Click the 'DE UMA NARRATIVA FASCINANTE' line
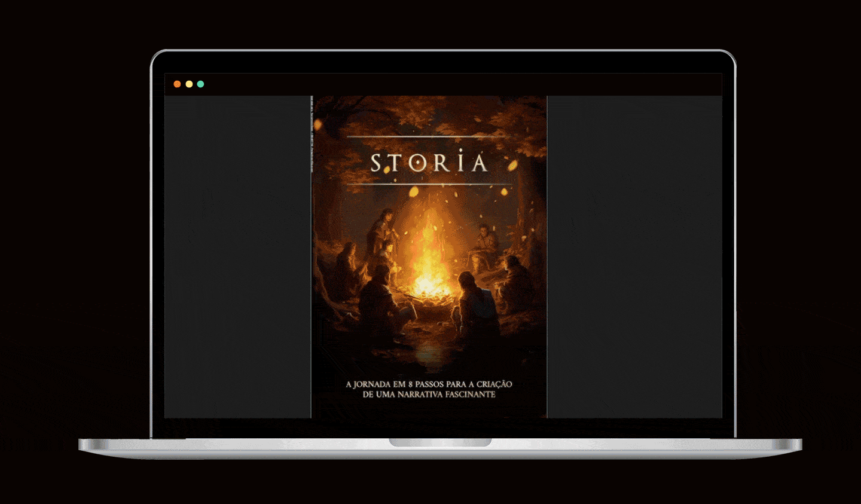 (429, 395)
